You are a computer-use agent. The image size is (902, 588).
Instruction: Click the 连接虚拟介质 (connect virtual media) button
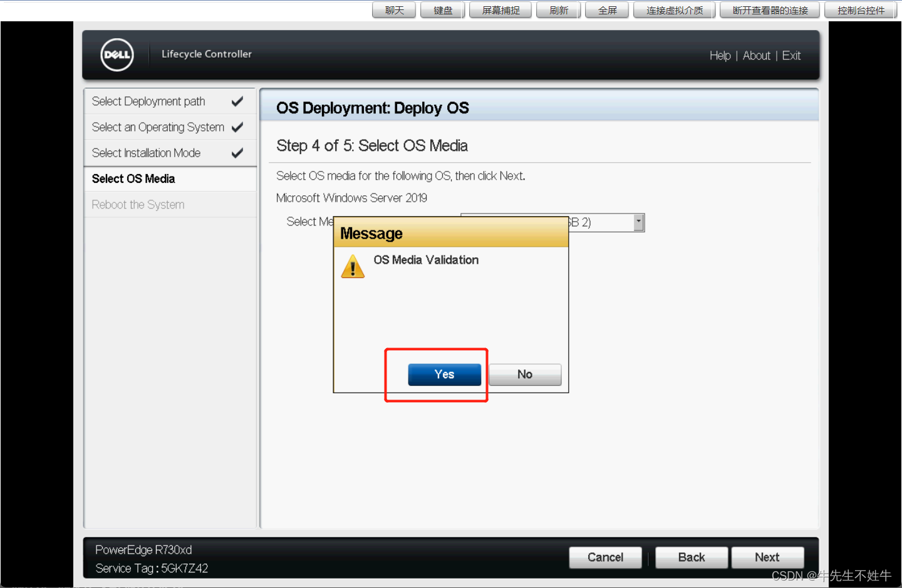coord(675,10)
